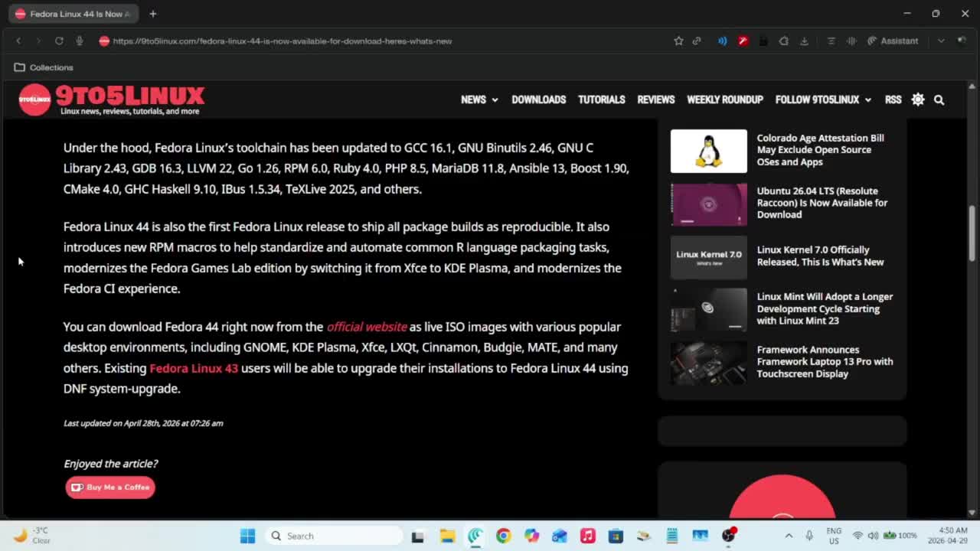This screenshot has height=551, width=980.
Task: Open the Music app in taskbar
Action: 587,536
